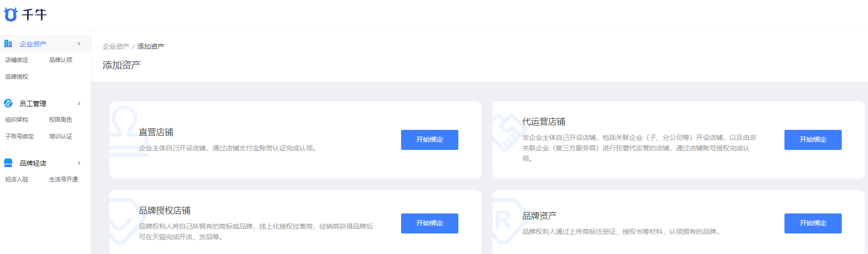The width and height of the screenshot is (868, 254).
Task: Click the 代运营店铺 card title
Action: click(x=544, y=122)
